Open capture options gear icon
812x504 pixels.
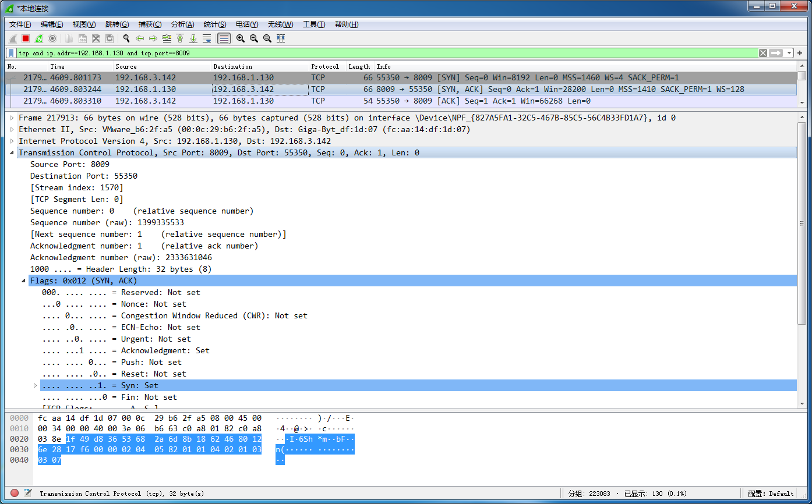52,38
